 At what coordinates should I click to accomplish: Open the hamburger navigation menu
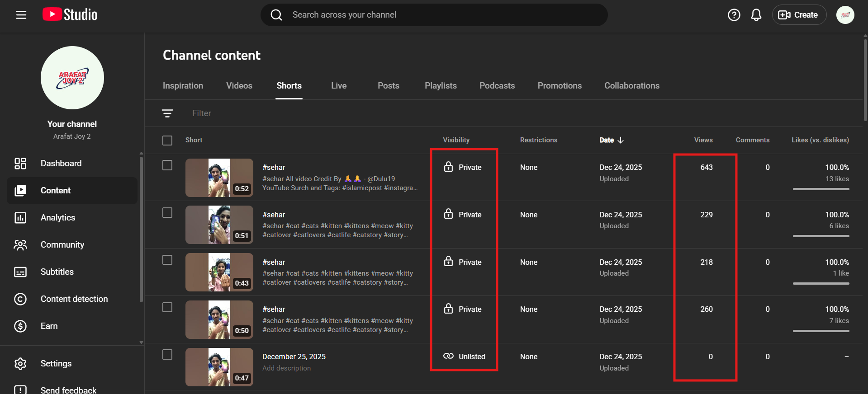point(21,15)
